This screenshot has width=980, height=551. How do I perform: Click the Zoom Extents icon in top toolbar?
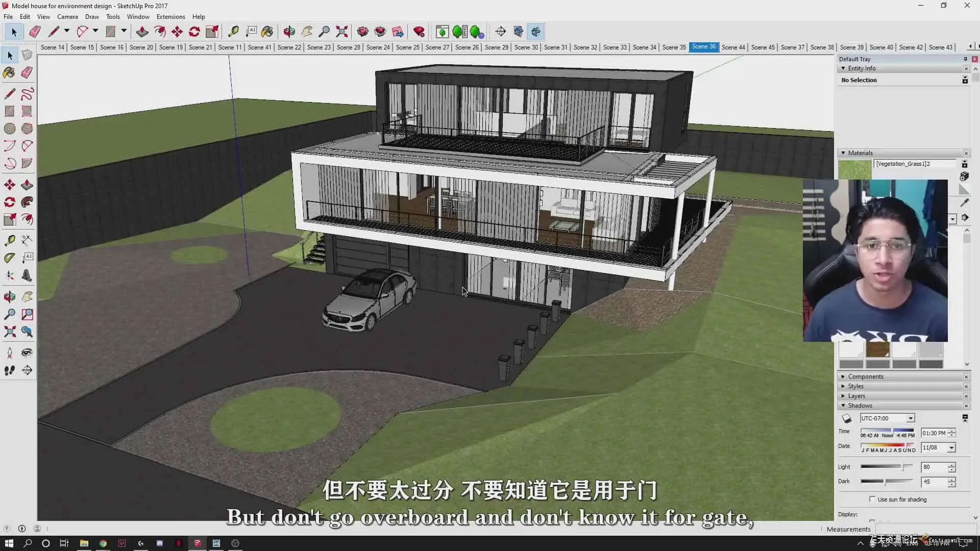(x=342, y=32)
